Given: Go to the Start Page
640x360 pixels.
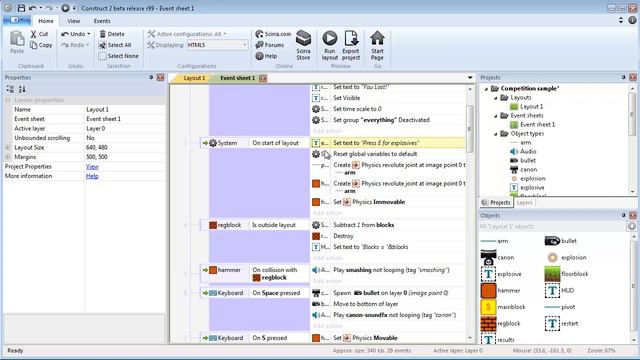Looking at the screenshot, I should point(377,45).
